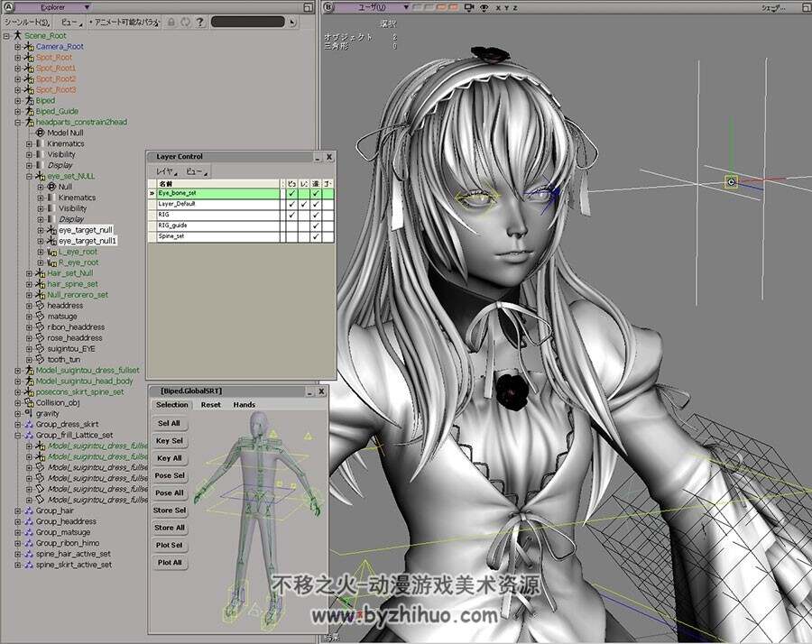Click the Explorer search input field
The width and height of the screenshot is (812, 644).
tap(247, 23)
